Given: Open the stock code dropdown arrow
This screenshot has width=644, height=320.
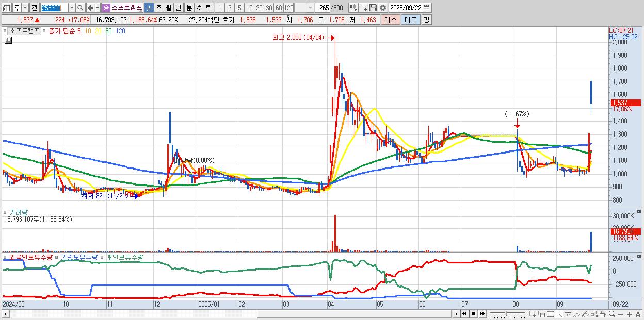Looking at the screenshot, I should (x=72, y=8).
